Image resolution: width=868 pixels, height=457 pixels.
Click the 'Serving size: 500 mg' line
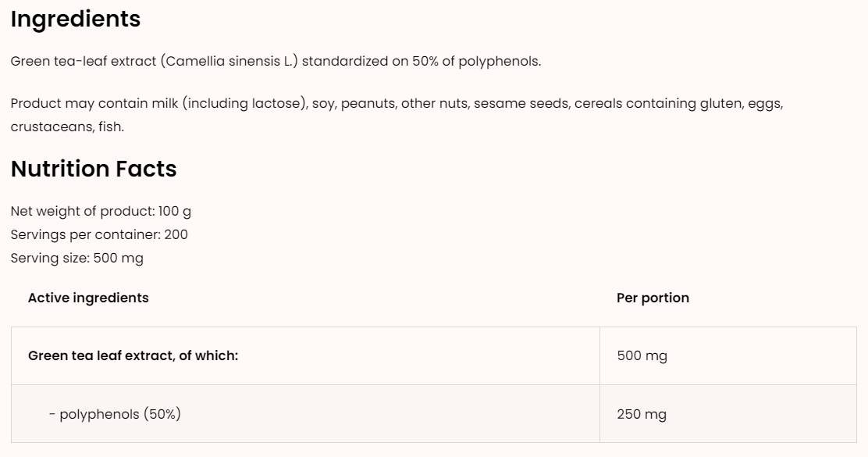click(77, 258)
